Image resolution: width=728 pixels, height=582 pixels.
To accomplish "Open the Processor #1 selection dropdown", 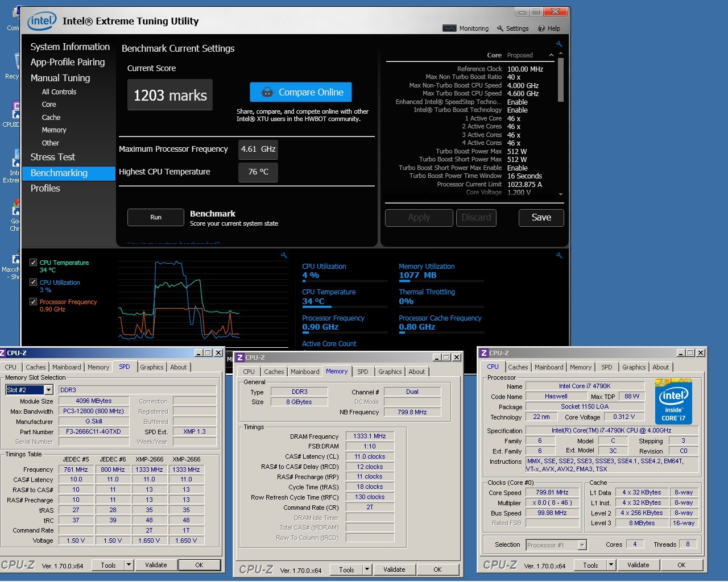I will (582, 545).
